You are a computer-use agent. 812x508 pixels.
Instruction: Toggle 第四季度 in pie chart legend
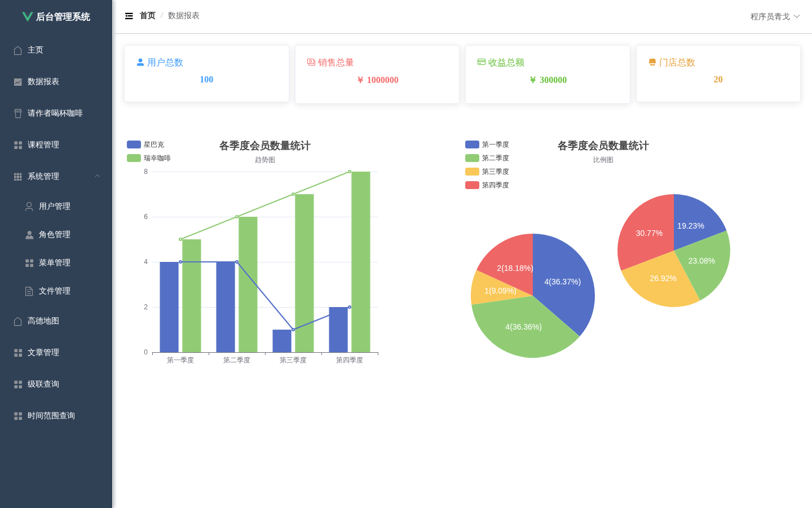[x=487, y=185]
